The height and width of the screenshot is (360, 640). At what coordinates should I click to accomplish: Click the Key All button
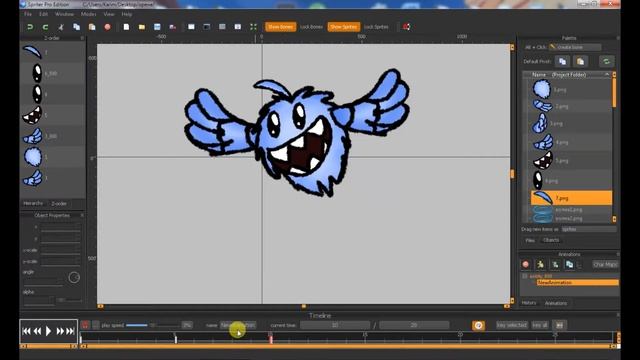click(x=540, y=325)
